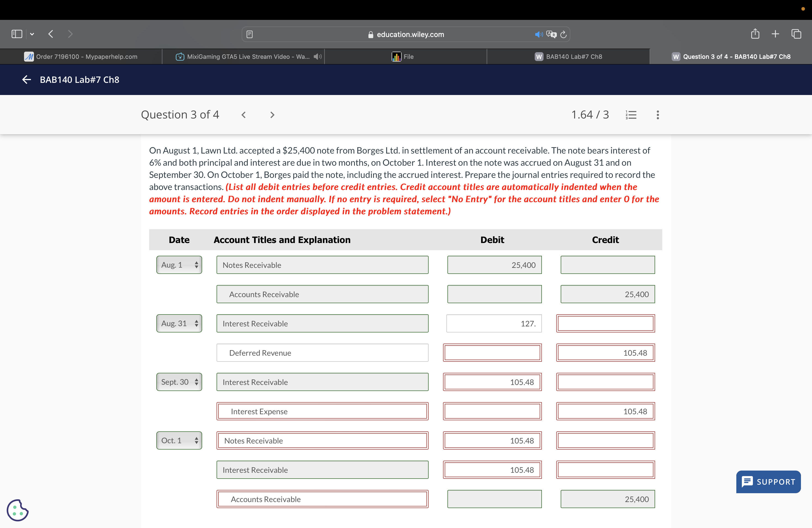
Task: Open the Oct. 1 date dropdown
Action: pyautogui.click(x=179, y=440)
